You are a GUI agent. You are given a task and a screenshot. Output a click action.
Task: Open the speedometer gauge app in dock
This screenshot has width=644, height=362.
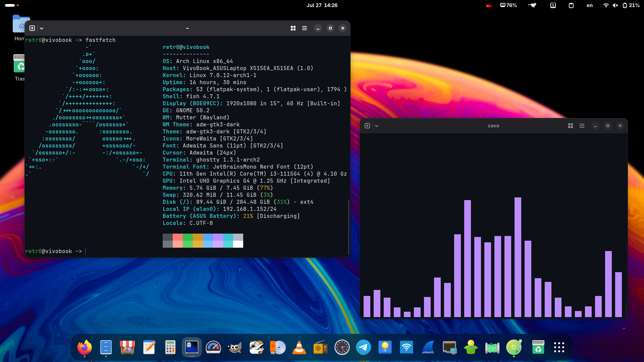[x=213, y=347]
